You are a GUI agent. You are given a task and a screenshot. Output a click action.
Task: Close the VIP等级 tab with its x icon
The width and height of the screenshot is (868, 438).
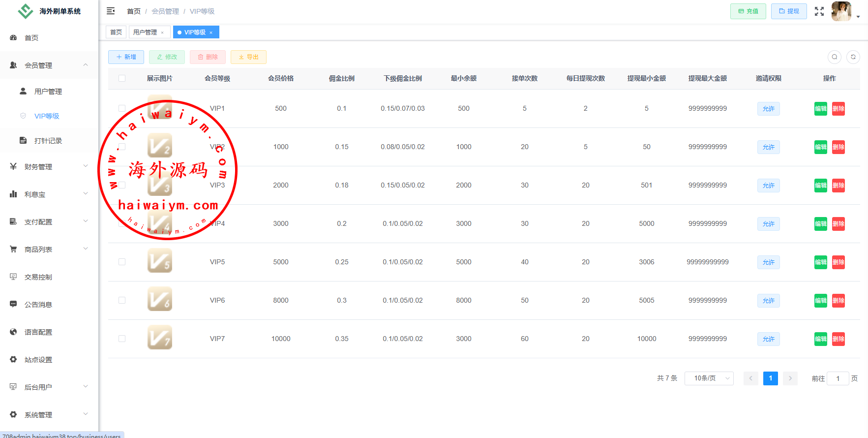(x=211, y=32)
